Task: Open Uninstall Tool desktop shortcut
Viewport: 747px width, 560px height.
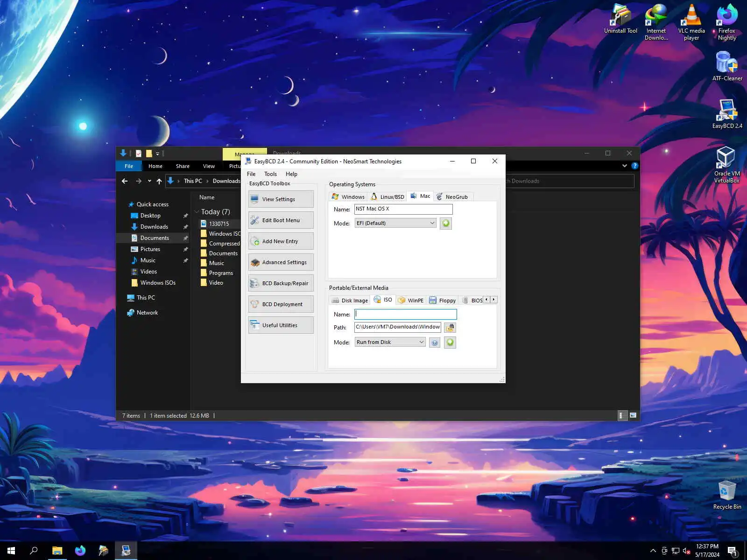Action: click(x=620, y=20)
